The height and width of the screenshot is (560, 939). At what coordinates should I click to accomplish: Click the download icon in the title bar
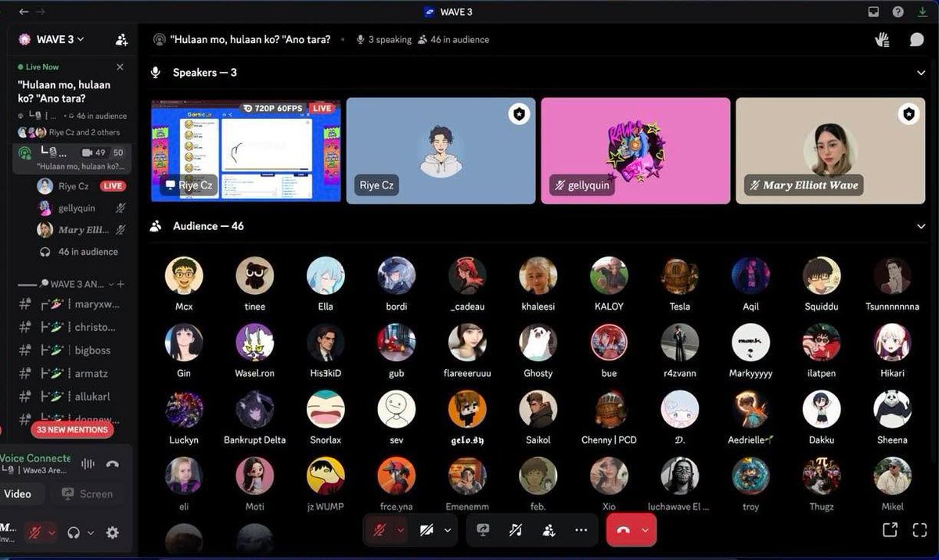pyautogui.click(x=921, y=12)
